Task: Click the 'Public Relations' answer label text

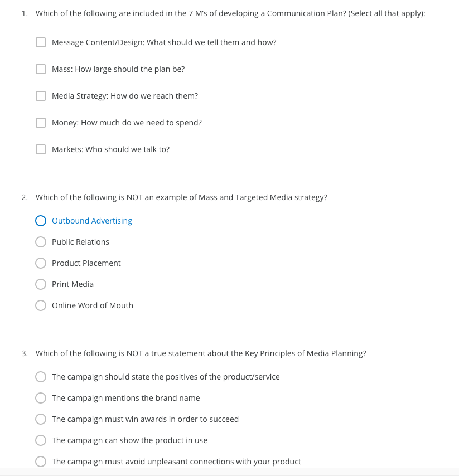Action: click(x=80, y=242)
